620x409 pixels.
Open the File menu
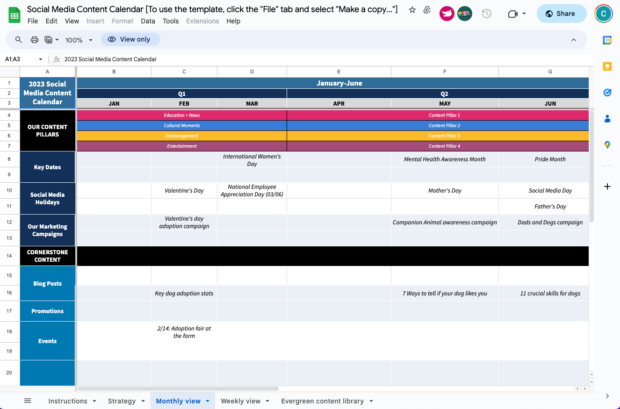click(33, 20)
